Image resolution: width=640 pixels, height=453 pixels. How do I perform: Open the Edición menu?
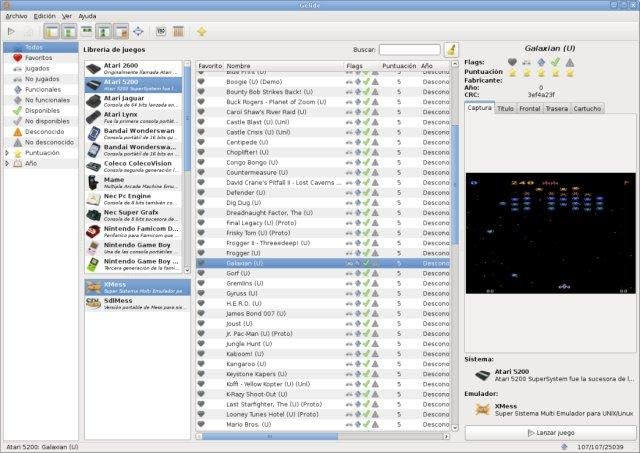click(x=44, y=16)
